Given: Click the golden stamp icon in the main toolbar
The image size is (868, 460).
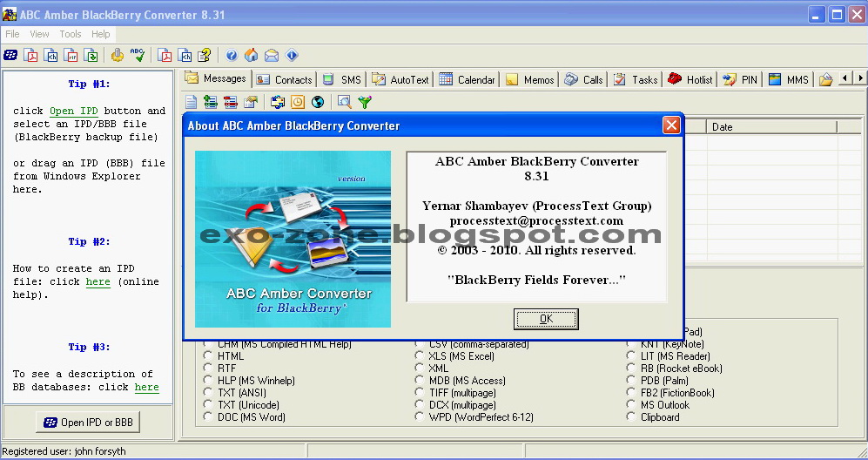Looking at the screenshot, I should pos(118,55).
